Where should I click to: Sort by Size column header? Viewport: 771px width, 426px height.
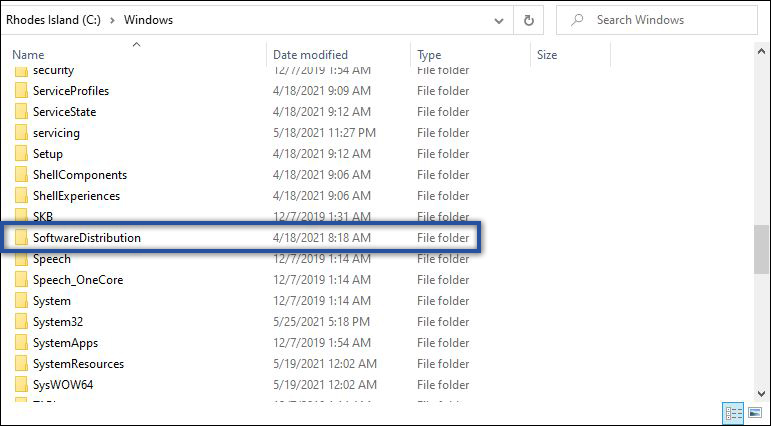pyautogui.click(x=547, y=55)
